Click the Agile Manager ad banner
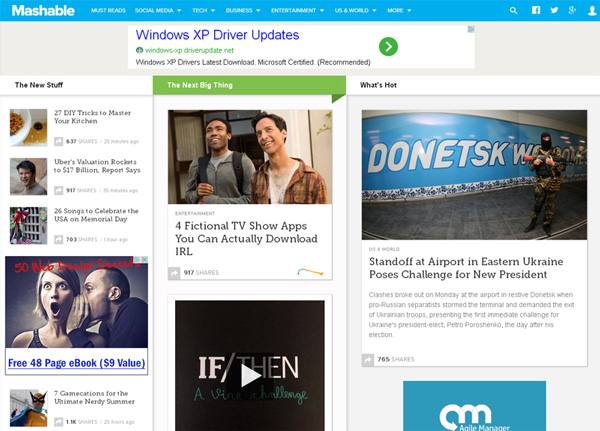The height and width of the screenshot is (431, 600). click(474, 406)
